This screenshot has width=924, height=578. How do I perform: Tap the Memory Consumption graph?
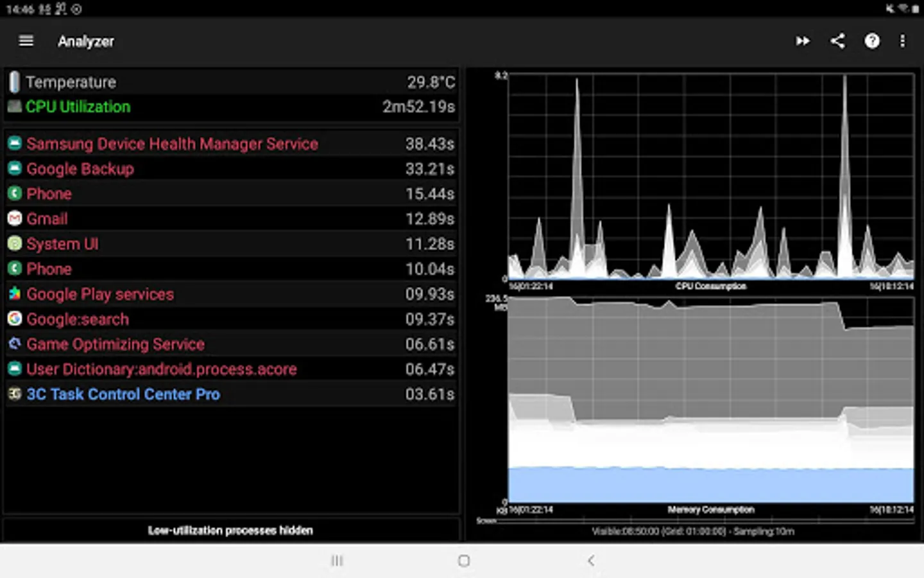711,399
